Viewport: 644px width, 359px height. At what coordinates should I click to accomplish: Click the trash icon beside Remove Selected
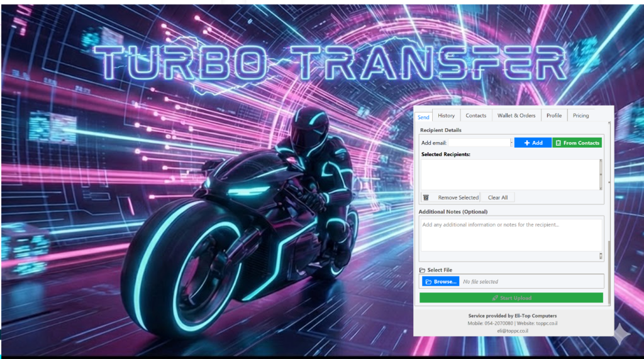pyautogui.click(x=426, y=197)
